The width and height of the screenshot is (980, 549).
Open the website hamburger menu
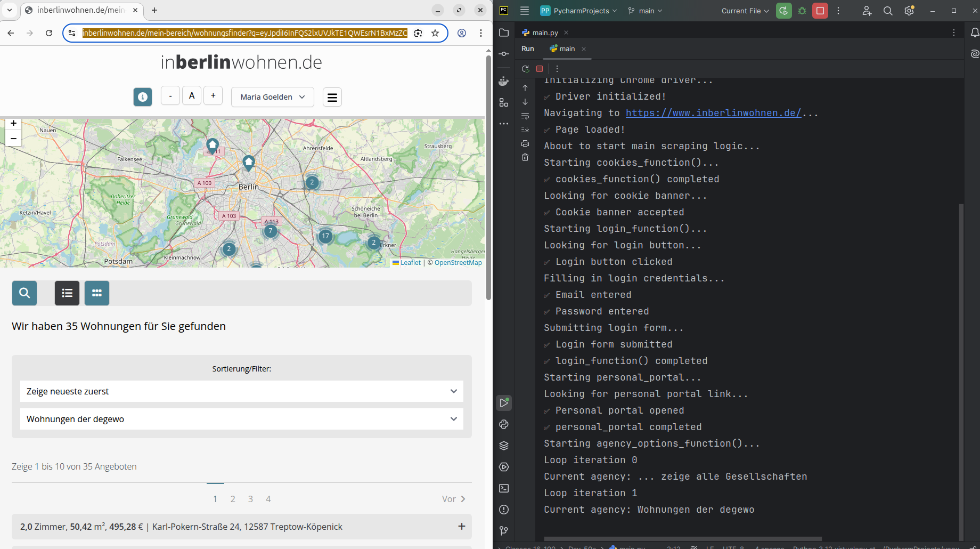click(332, 97)
